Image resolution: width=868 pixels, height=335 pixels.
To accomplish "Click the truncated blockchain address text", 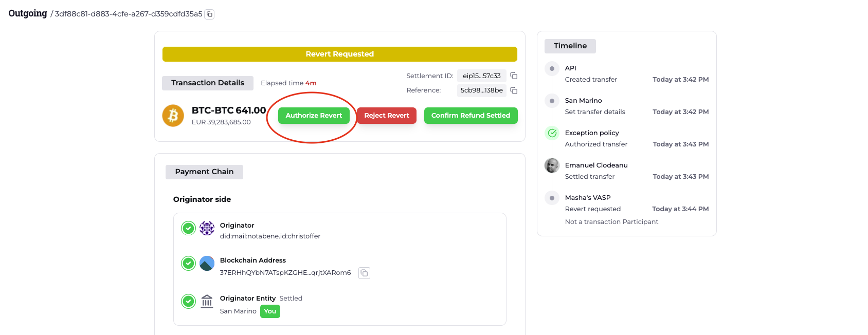I will point(285,273).
